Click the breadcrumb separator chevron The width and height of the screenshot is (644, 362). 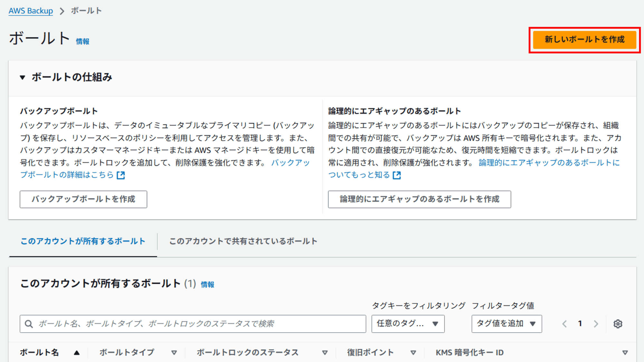[62, 11]
